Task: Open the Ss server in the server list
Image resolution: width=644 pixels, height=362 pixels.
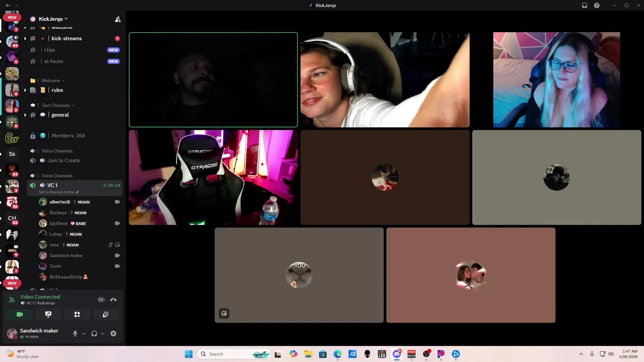Action: point(12,154)
